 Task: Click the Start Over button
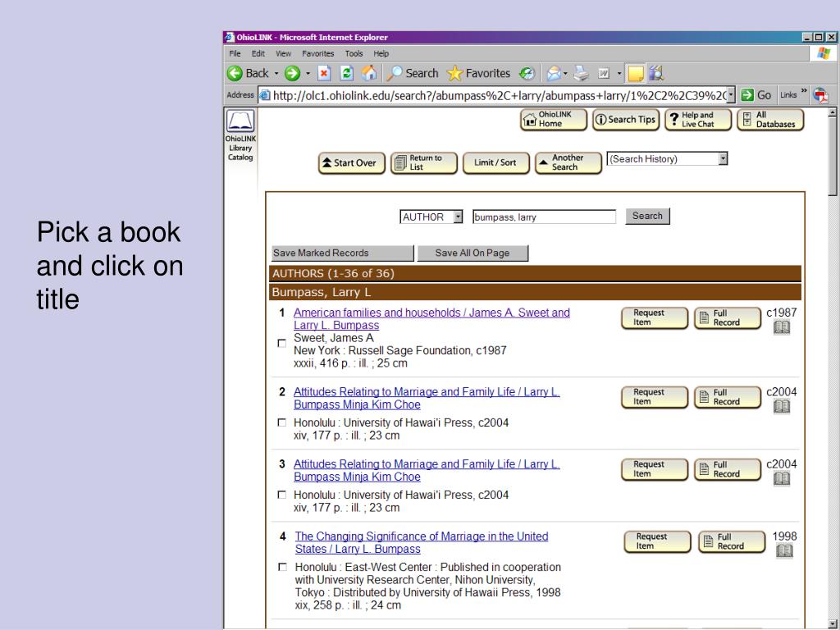pos(351,163)
